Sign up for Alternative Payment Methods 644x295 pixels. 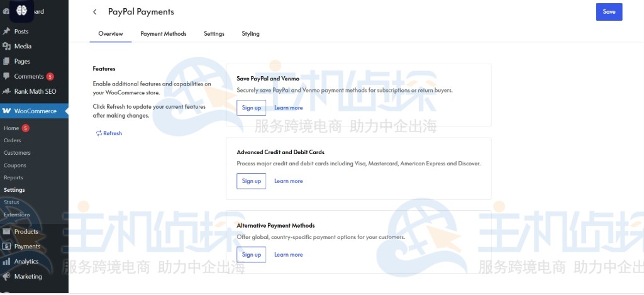[x=252, y=254]
